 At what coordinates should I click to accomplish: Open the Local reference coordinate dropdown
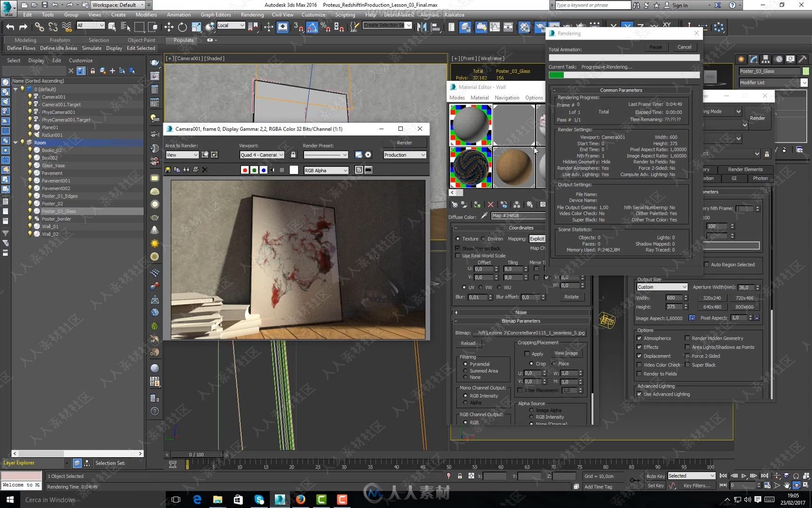[231, 25]
